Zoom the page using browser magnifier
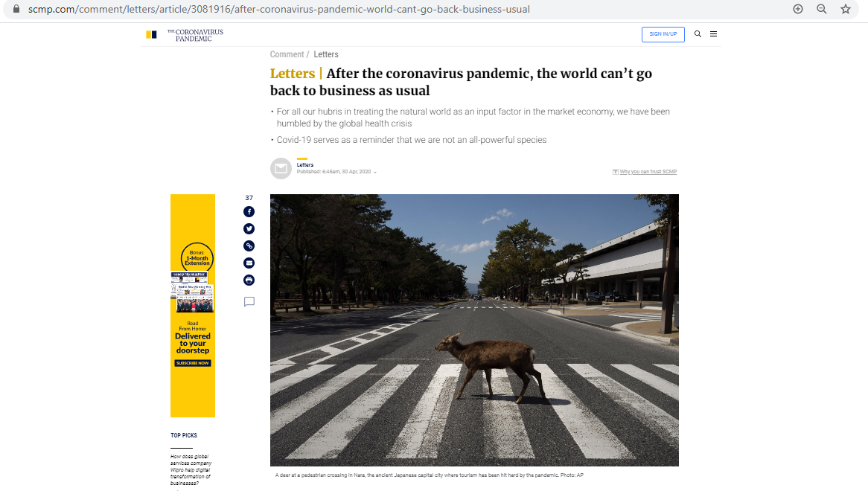The image size is (868, 491). (822, 9)
